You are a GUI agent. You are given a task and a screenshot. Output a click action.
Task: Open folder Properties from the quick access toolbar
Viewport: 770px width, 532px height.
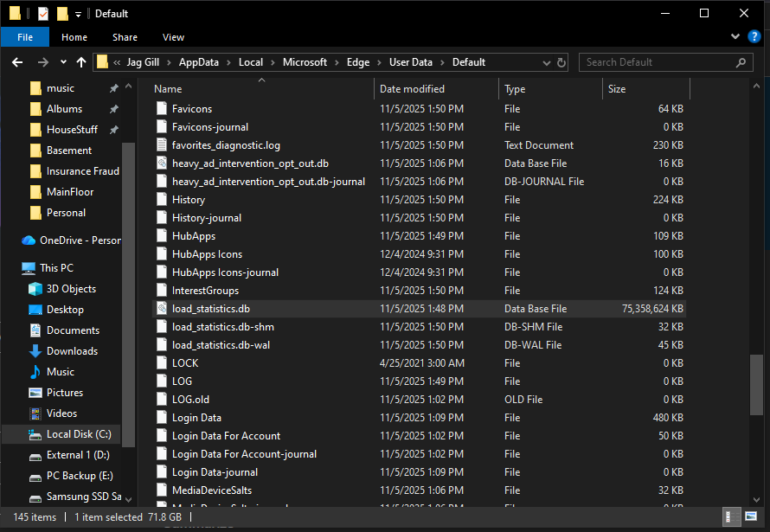tap(42, 13)
